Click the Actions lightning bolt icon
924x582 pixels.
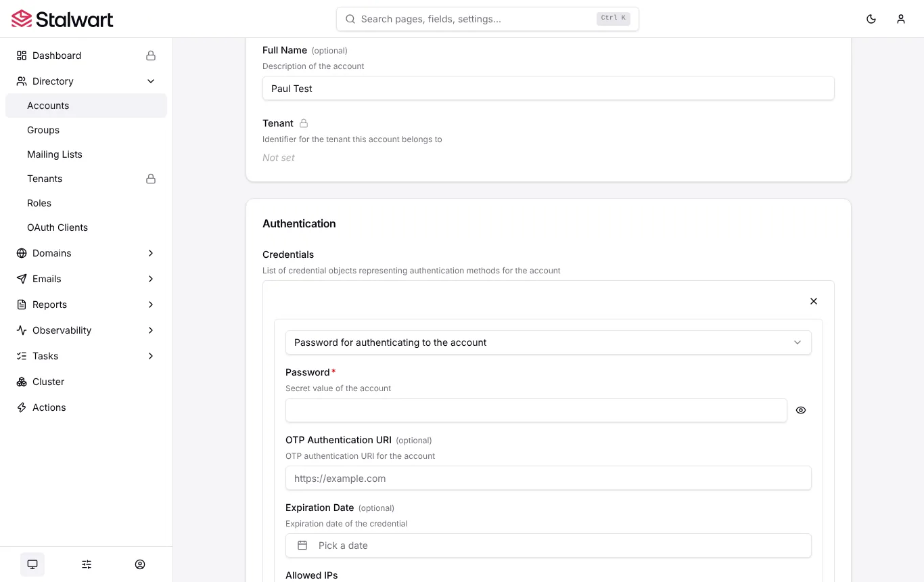point(22,407)
